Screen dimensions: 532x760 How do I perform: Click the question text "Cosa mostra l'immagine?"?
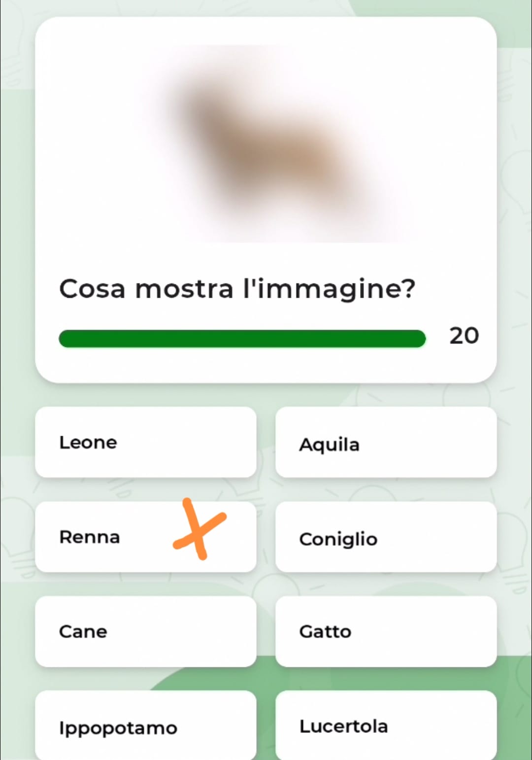click(x=237, y=289)
